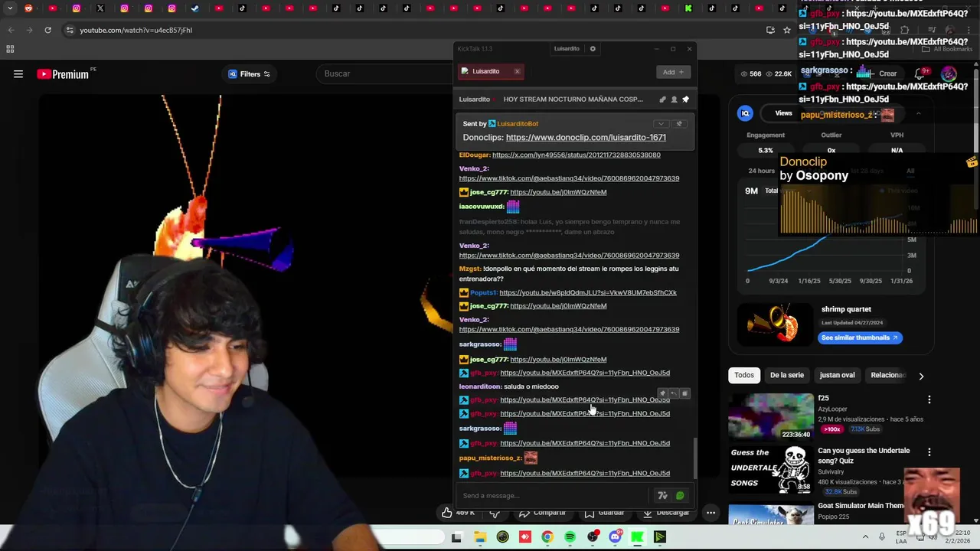The width and height of the screenshot is (980, 551).
Task: Open Spotify from the taskbar
Action: point(570,537)
